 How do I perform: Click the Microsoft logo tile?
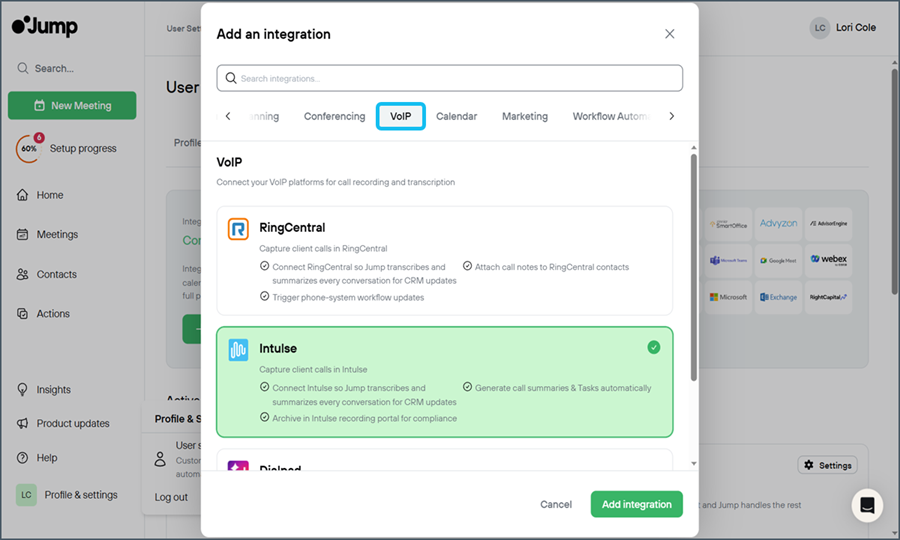[x=728, y=297]
